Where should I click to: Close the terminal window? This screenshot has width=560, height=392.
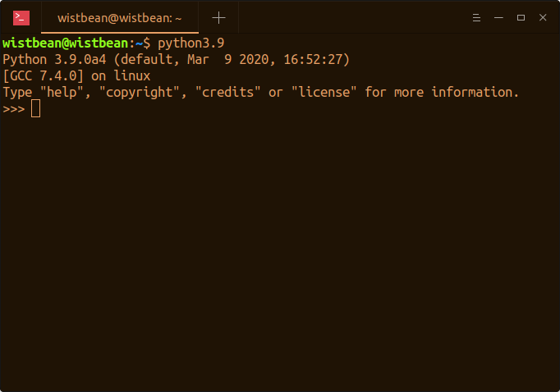tap(543, 17)
